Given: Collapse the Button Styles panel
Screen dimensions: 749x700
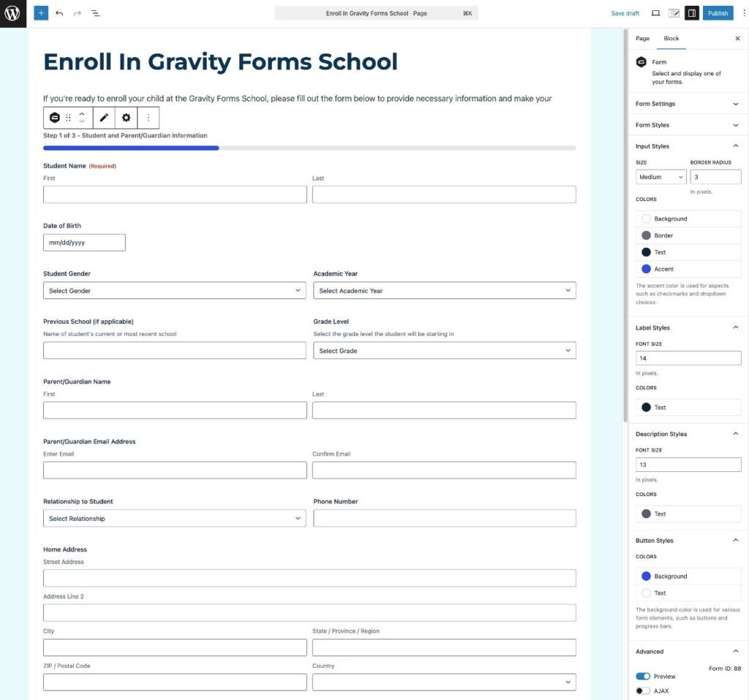Looking at the screenshot, I should 688,541.
